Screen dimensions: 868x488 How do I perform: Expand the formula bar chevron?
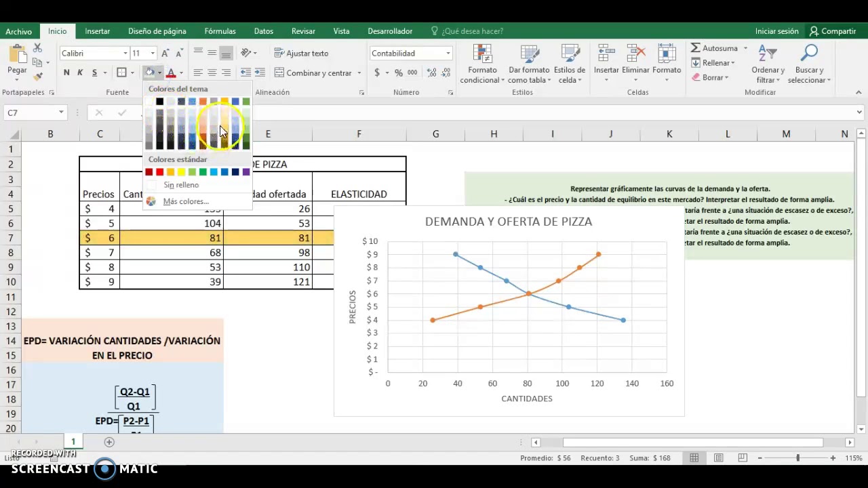859,113
